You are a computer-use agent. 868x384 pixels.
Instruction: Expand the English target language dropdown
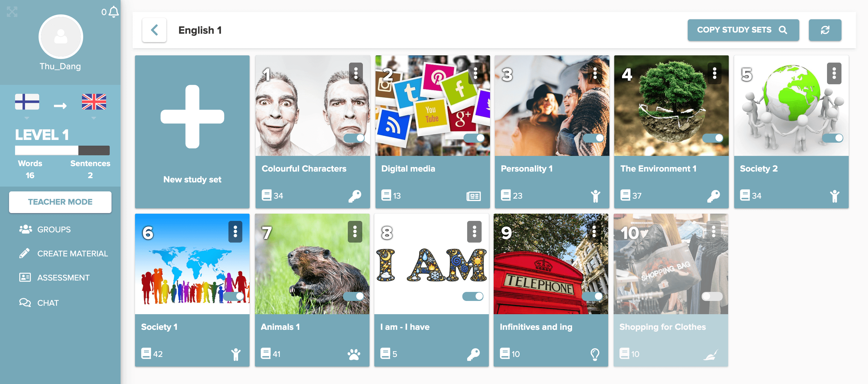coord(94,118)
